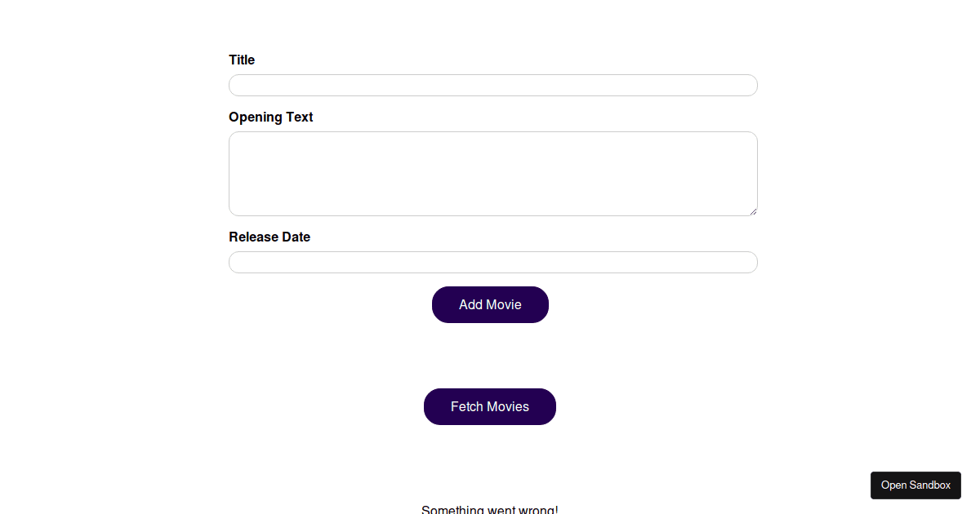Click inside the Opening Text textarea
The width and height of the screenshot is (980, 514).
click(x=492, y=174)
